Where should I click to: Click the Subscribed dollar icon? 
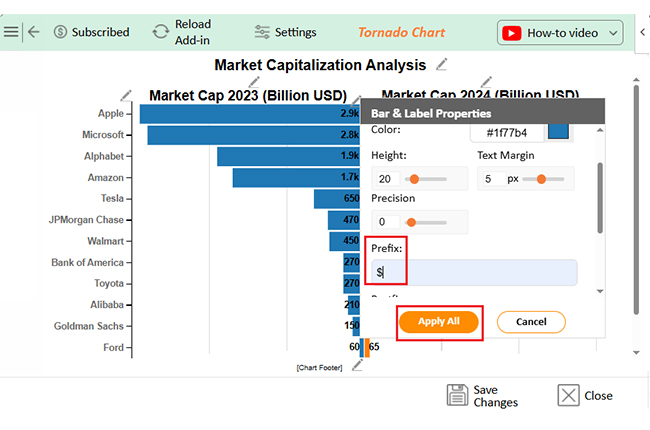[x=61, y=32]
